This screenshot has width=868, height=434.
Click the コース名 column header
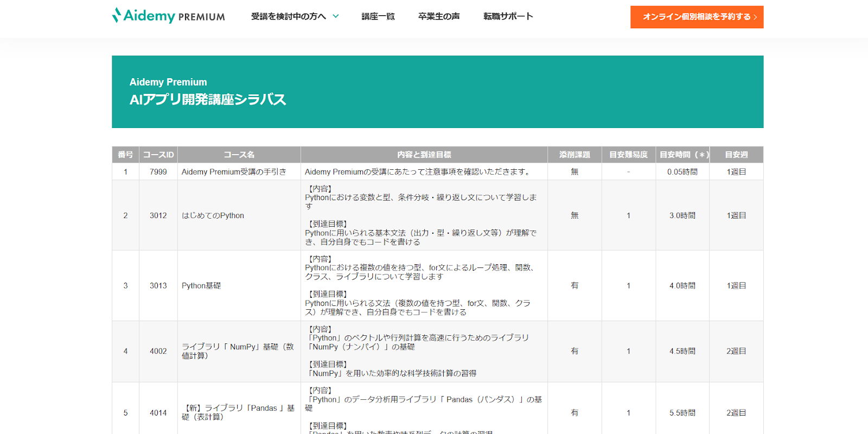point(239,155)
